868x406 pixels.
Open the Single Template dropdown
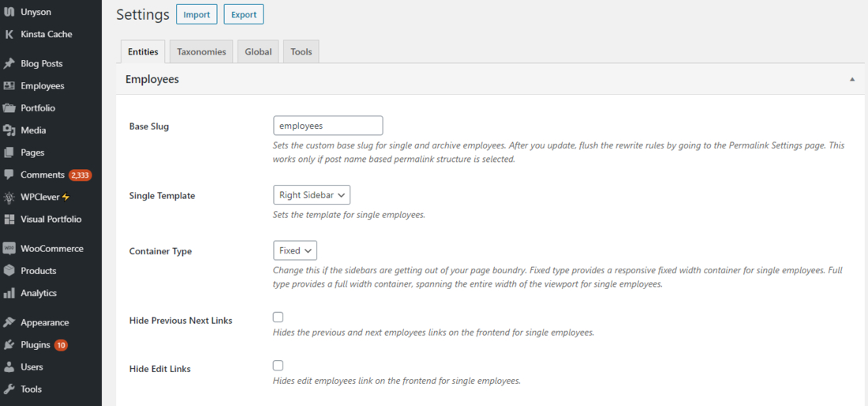pos(311,195)
